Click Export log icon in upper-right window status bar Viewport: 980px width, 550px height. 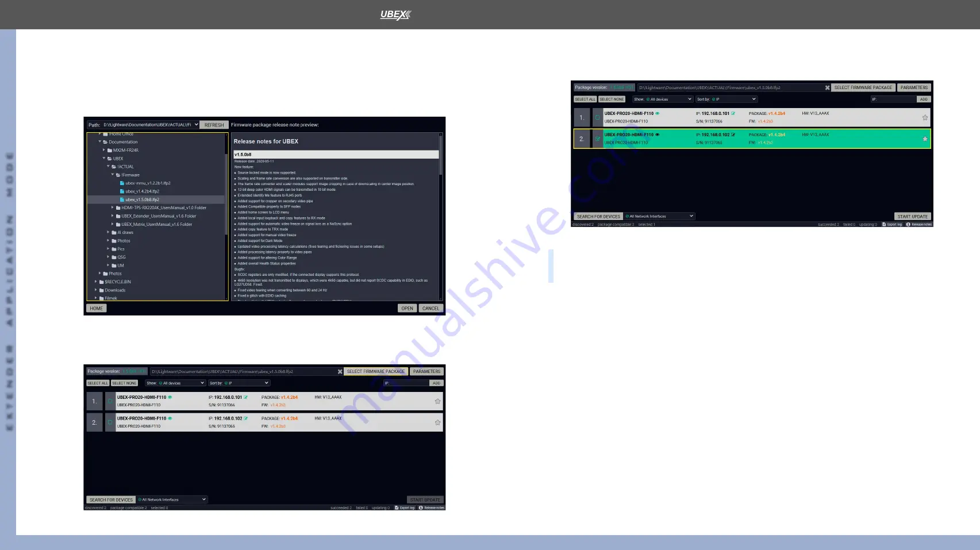tap(884, 224)
